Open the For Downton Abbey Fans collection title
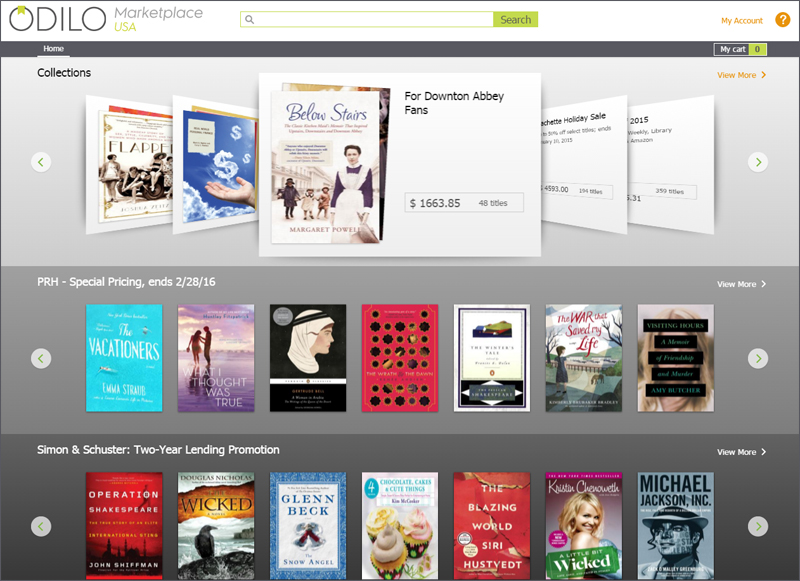800x581 pixels. [x=454, y=103]
